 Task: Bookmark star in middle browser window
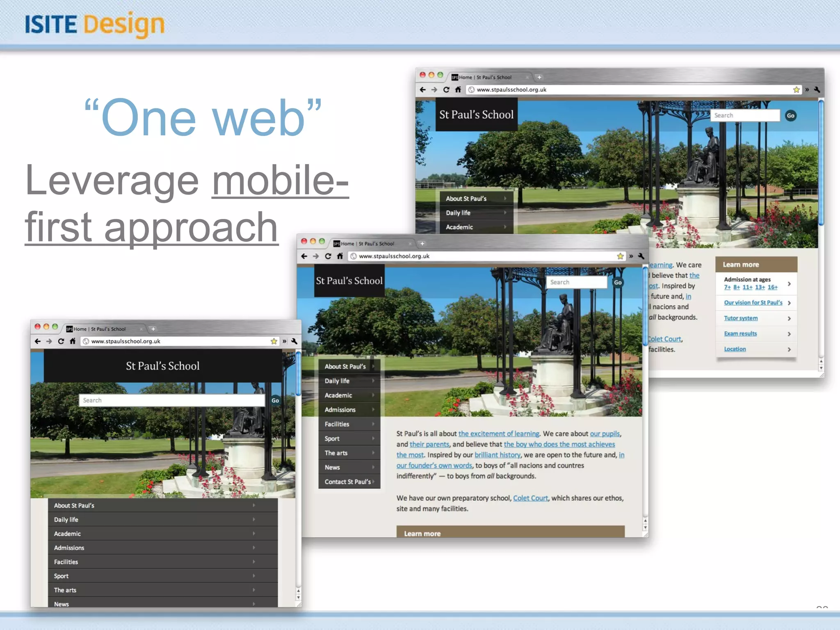[x=620, y=256]
